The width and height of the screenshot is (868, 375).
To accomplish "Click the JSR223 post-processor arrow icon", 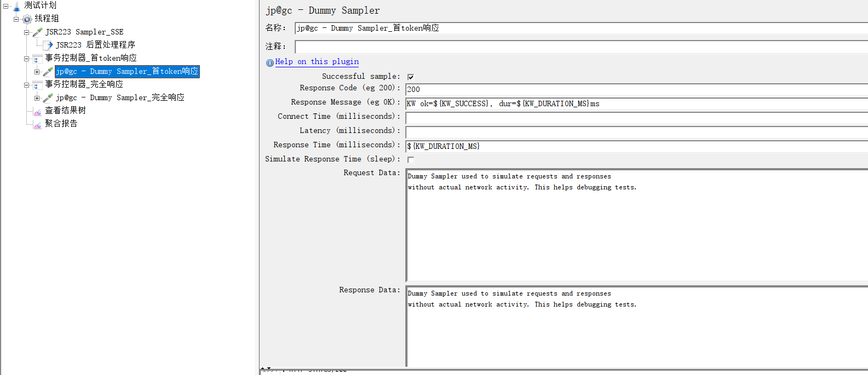I will 48,45.
